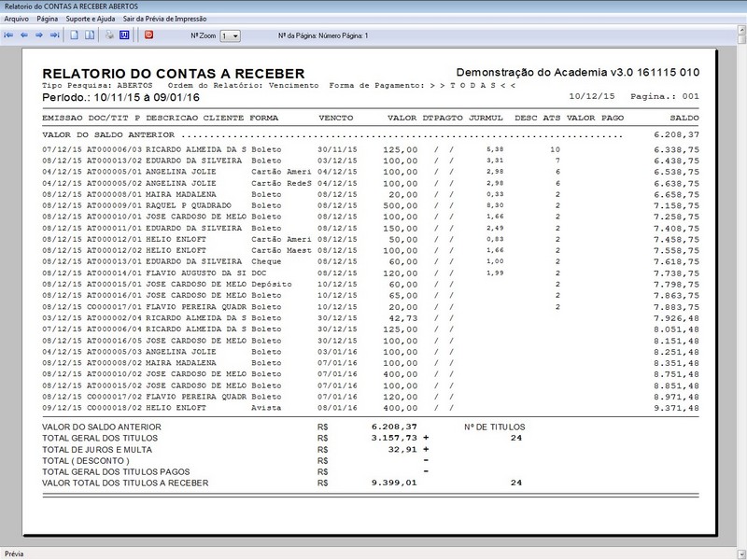The height and width of the screenshot is (560, 747).
Task: Click the printer icon
Action: point(109,35)
